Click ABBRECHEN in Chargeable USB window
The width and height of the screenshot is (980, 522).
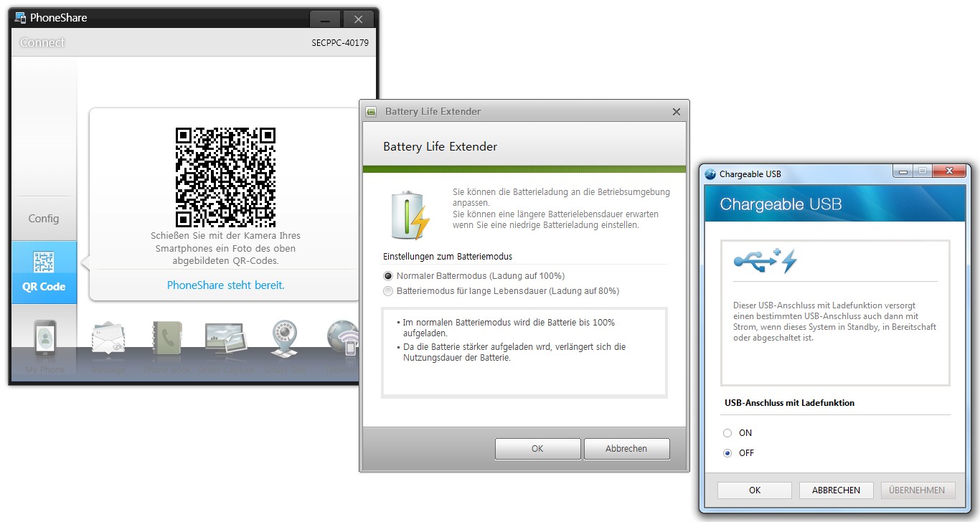pos(837,490)
